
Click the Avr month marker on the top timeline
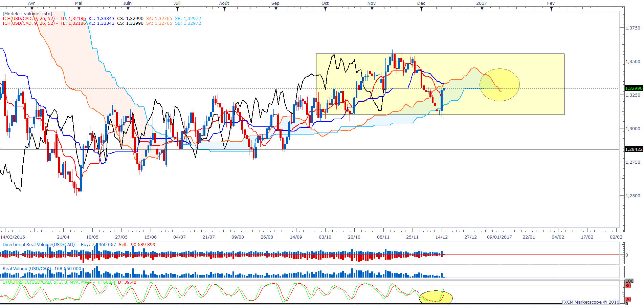point(31,3)
